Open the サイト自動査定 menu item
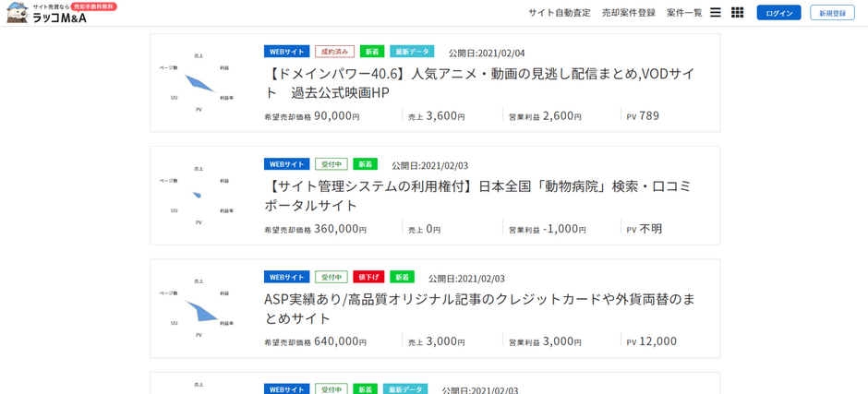The width and height of the screenshot is (868, 394). [559, 13]
